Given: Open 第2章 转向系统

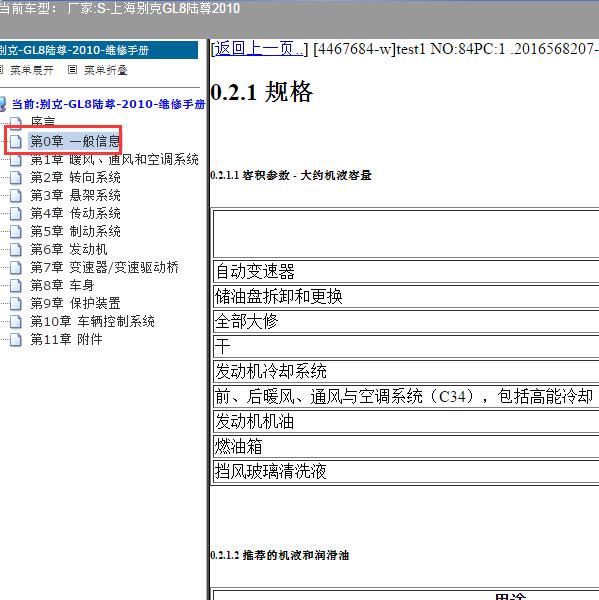Looking at the screenshot, I should click(75, 177).
